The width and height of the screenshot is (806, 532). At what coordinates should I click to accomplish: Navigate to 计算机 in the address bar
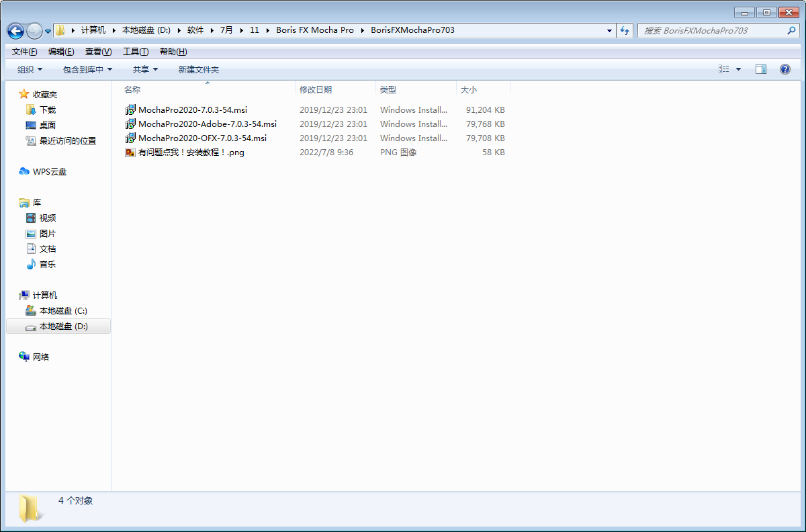93,30
